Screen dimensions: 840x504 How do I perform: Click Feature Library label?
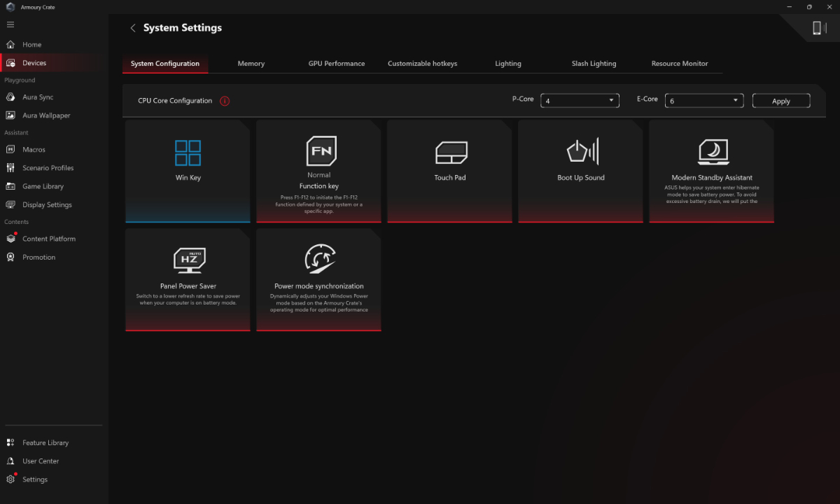point(45,442)
